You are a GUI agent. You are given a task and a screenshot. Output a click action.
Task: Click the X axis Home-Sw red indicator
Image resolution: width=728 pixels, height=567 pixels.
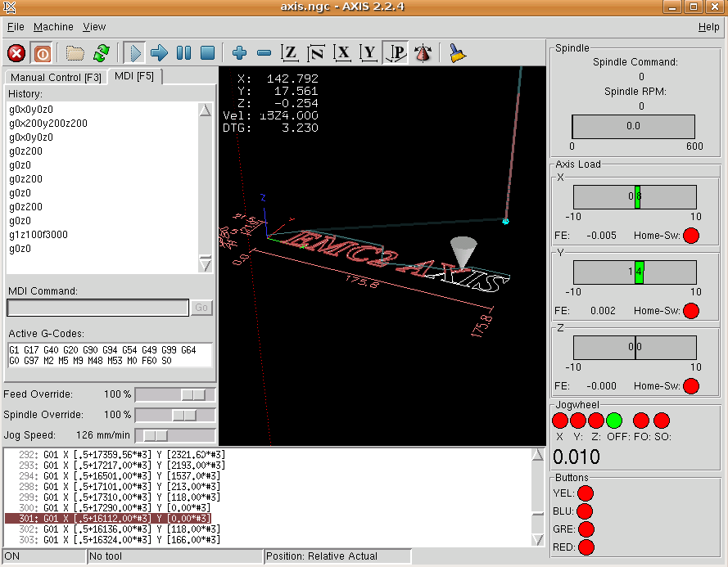[x=691, y=236]
